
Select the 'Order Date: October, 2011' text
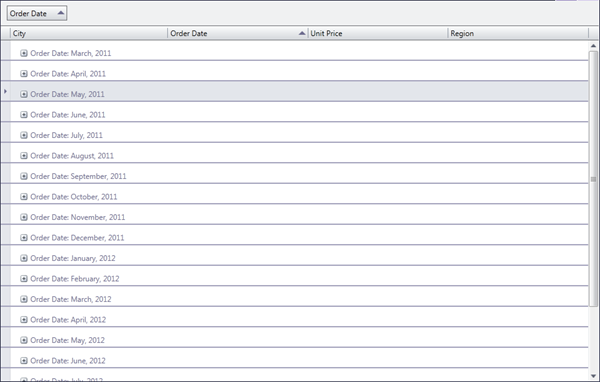74,196
